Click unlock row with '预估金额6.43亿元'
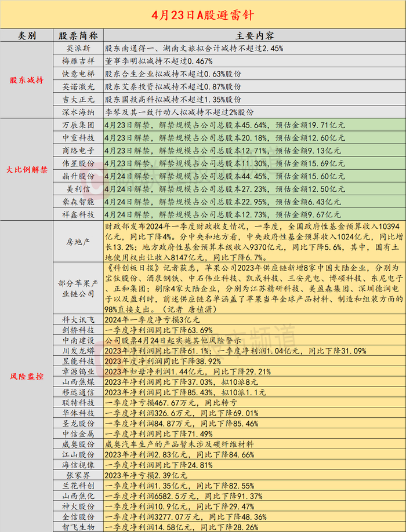 pos(255,202)
